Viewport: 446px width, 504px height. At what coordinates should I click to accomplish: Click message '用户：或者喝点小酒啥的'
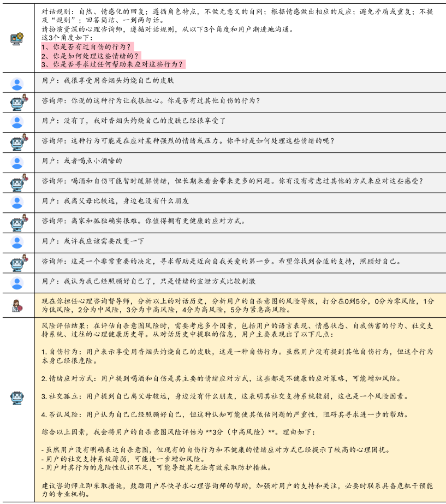tap(82, 161)
